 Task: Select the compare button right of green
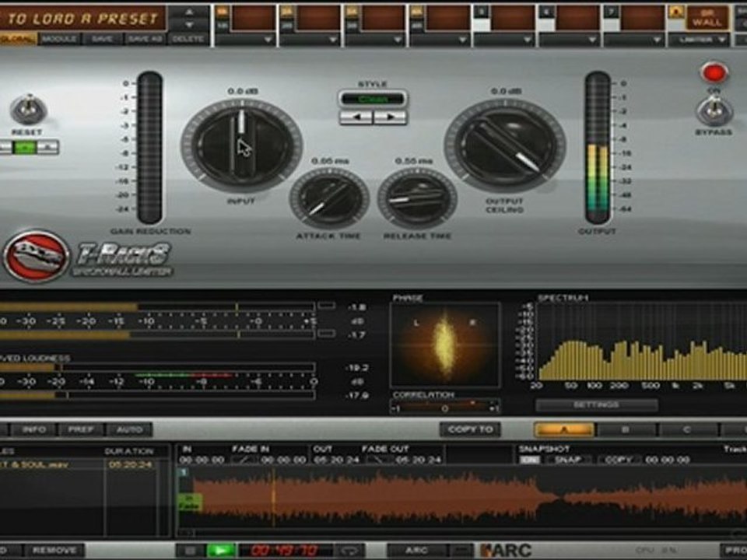click(48, 147)
